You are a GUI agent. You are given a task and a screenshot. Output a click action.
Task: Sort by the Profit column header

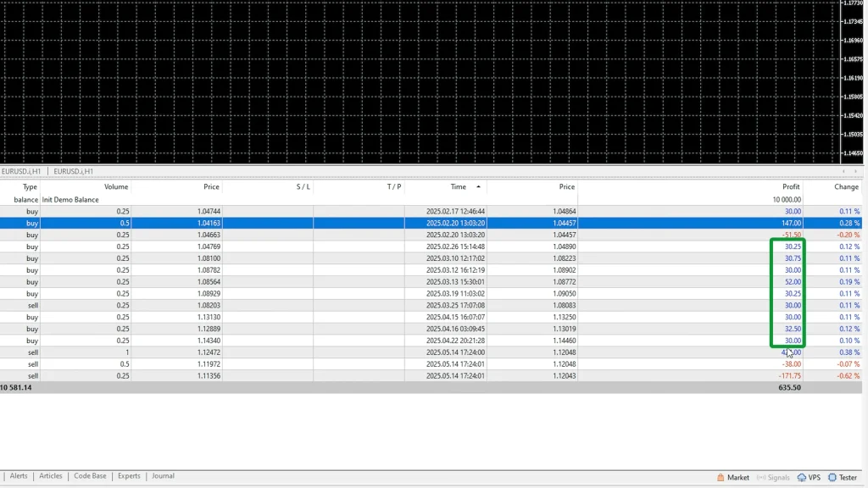tap(790, 186)
